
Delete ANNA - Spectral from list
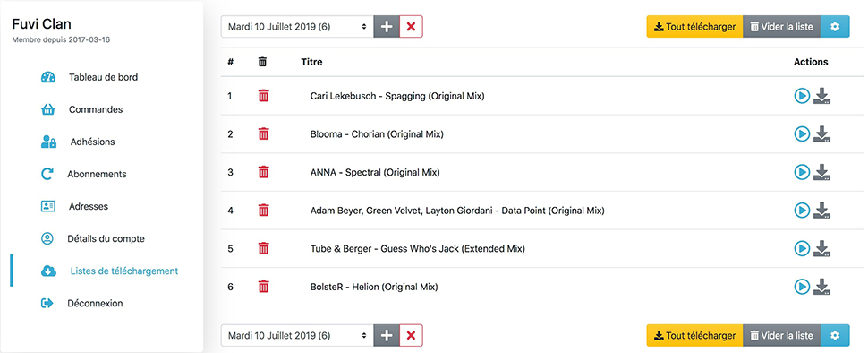click(x=263, y=172)
